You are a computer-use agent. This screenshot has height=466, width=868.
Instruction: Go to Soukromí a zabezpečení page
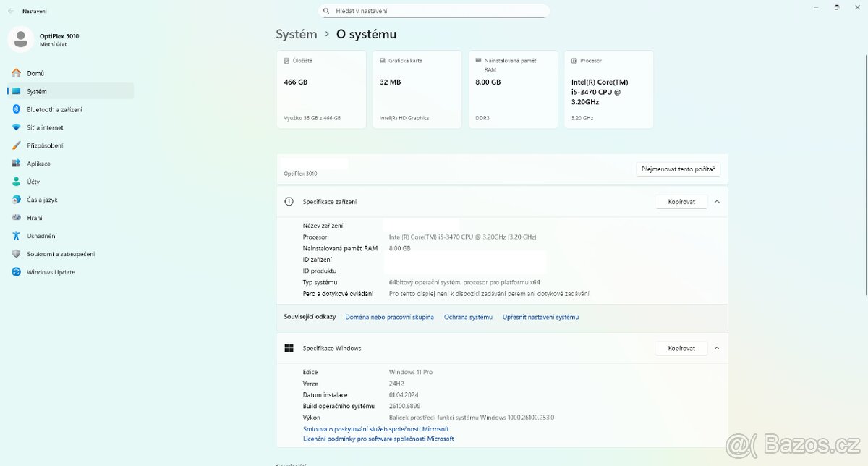(61, 254)
